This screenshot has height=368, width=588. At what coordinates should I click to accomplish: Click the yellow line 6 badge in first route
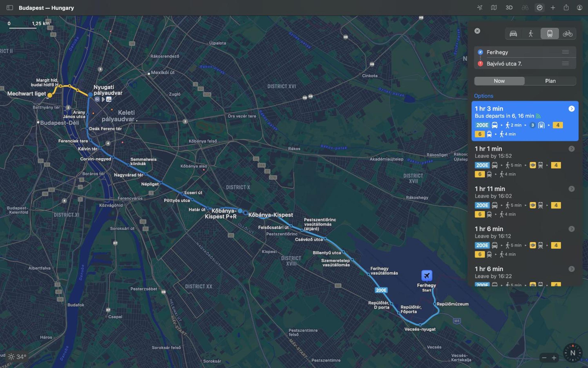[x=480, y=134]
